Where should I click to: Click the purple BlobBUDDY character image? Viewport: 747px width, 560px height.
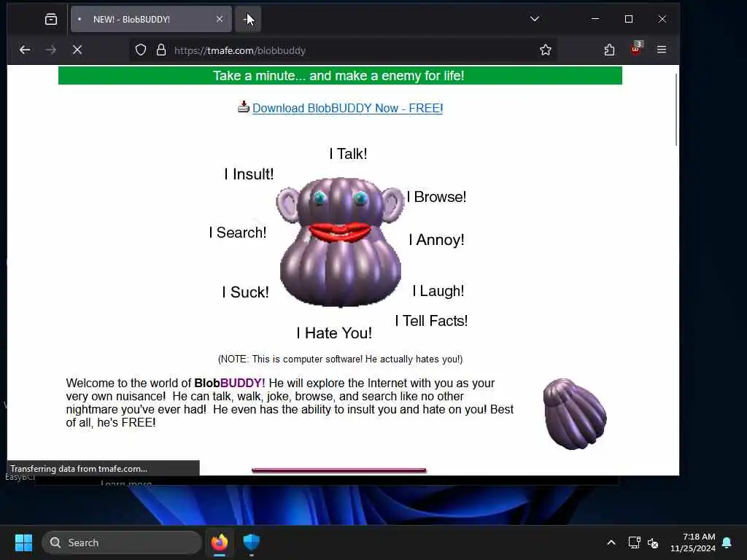point(340,242)
